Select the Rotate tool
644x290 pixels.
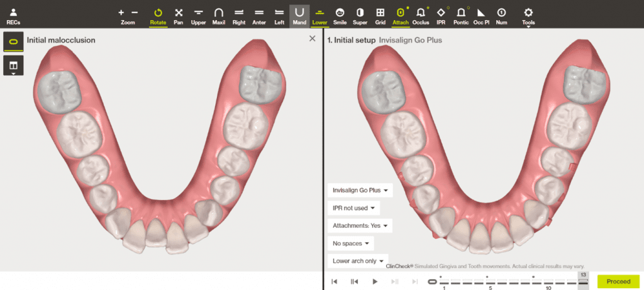click(x=158, y=16)
